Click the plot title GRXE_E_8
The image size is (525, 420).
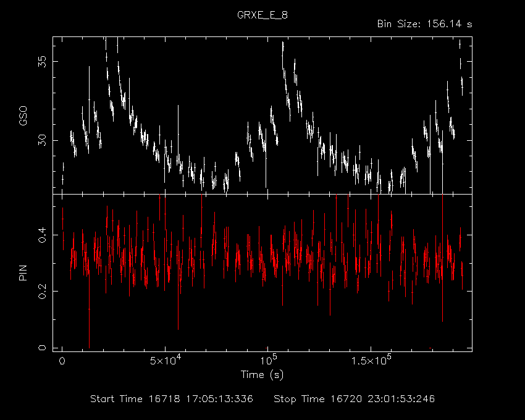(x=262, y=15)
